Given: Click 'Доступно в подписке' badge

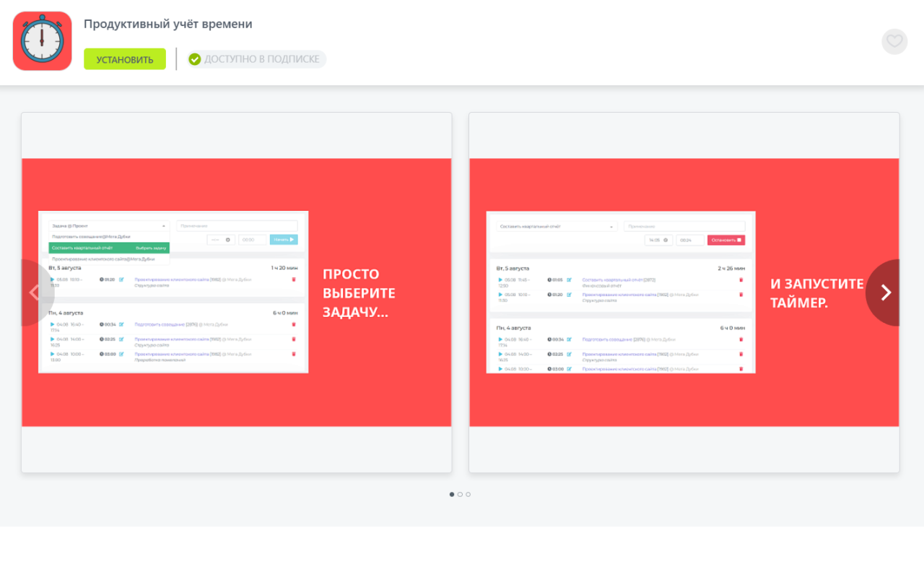Looking at the screenshot, I should (256, 59).
